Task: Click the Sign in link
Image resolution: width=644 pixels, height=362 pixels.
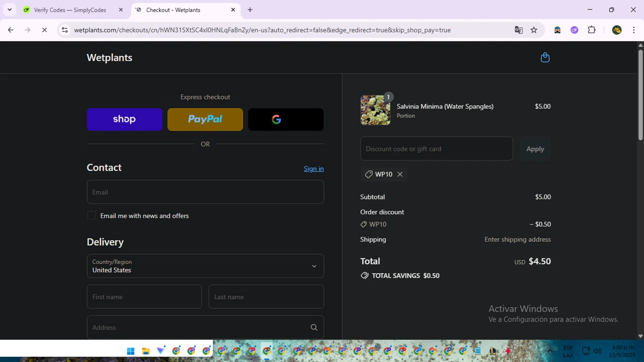Action: tap(314, 169)
